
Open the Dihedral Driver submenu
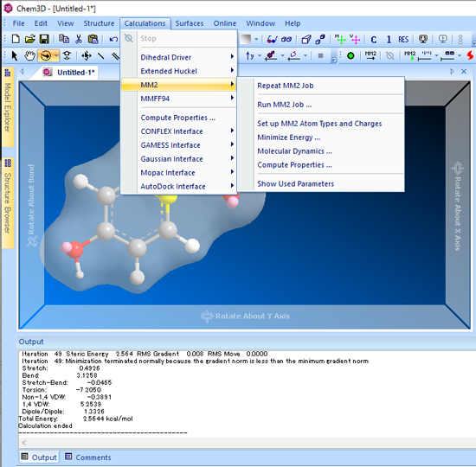pyautogui.click(x=178, y=57)
